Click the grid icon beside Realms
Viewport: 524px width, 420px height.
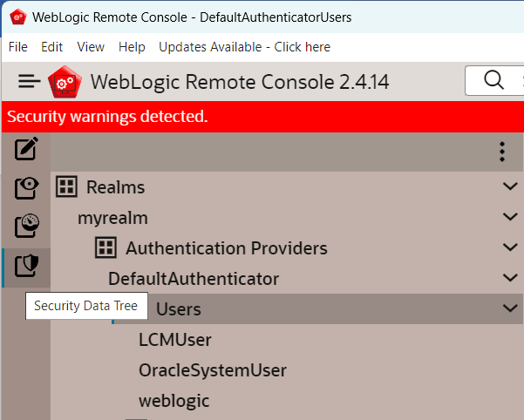click(66, 186)
